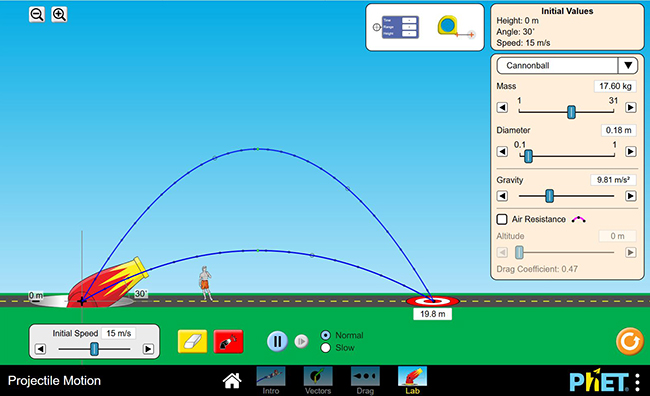
Task: Click the 0.18 m diameter value field
Action: click(x=618, y=130)
